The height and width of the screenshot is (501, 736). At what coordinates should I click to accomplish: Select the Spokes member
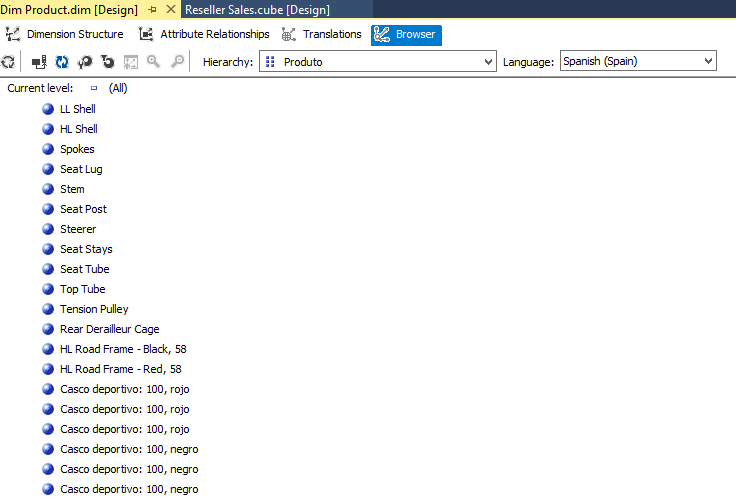click(x=77, y=149)
